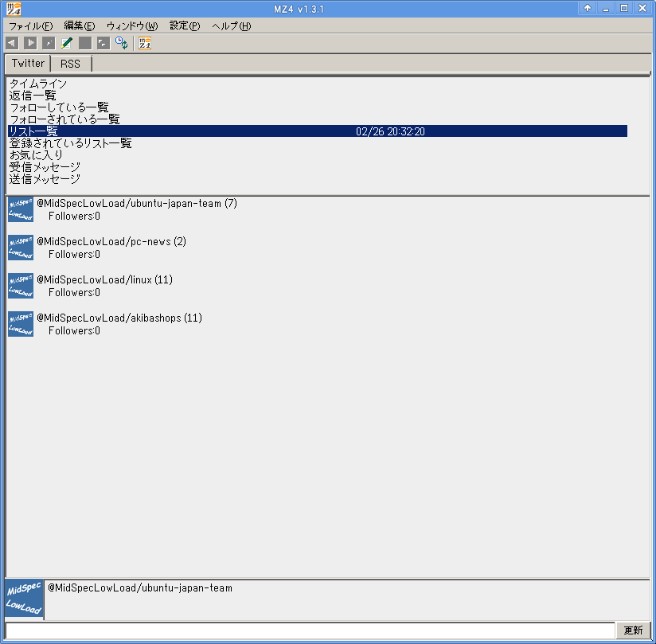Click avatar icon of pc-news list
This screenshot has height=644, width=656.
[21, 248]
